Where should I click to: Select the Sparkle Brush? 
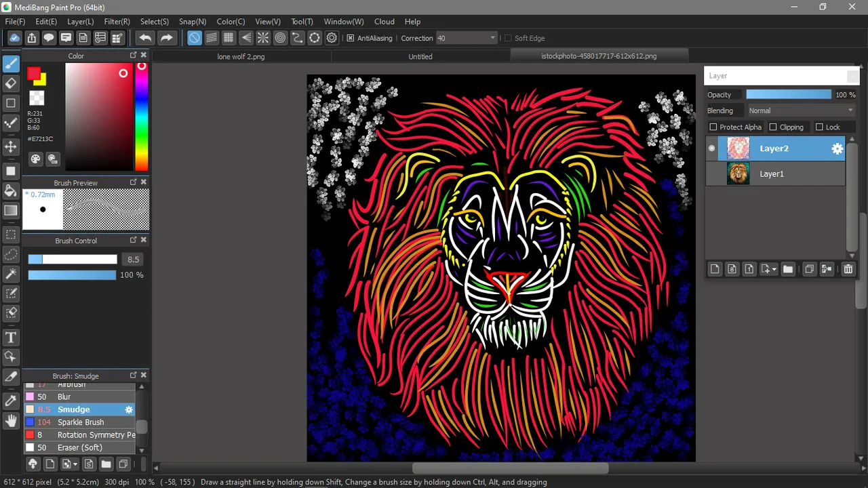coord(80,422)
